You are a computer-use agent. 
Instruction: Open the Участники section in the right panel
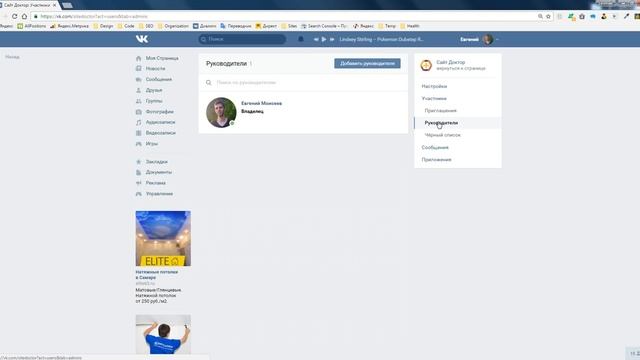click(434, 98)
